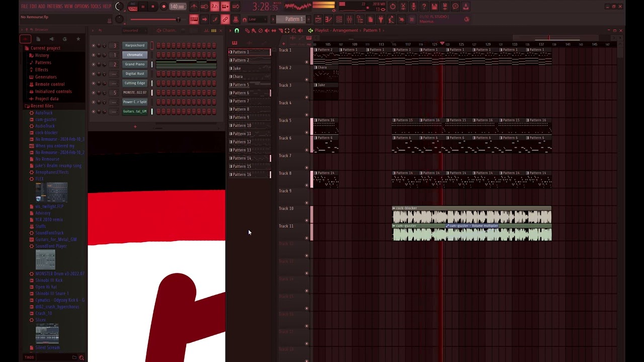Click the help question mark icon

tap(424, 7)
